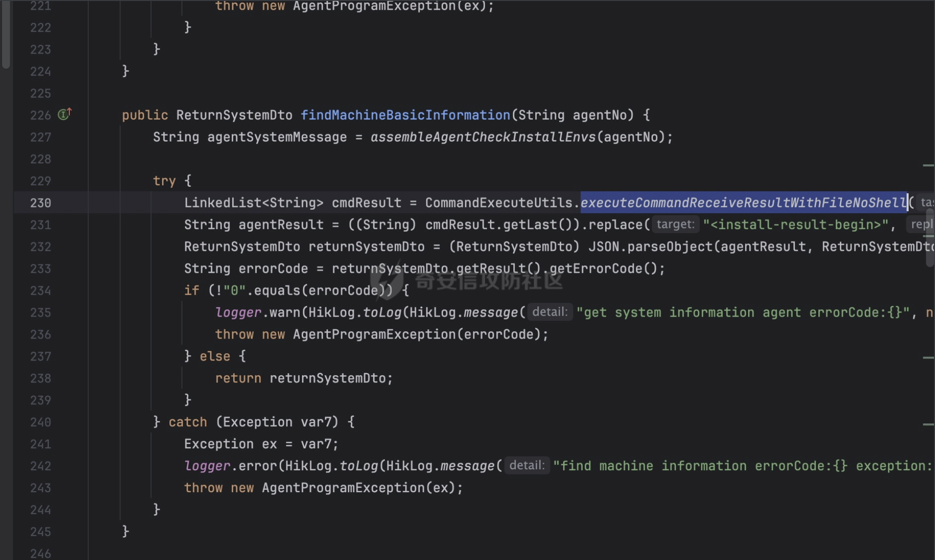Click "Exception ex = var7;" on line 241
This screenshot has height=560, width=935.
pos(261,444)
